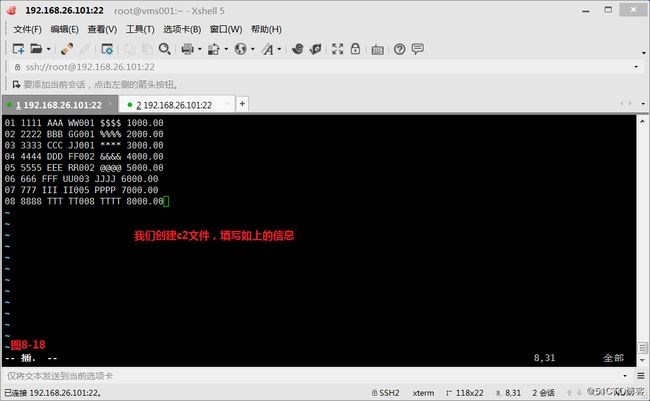Click line '03 3333 CCC JJ001 **** 3000.00'
This screenshot has height=401, width=650.
(84, 145)
